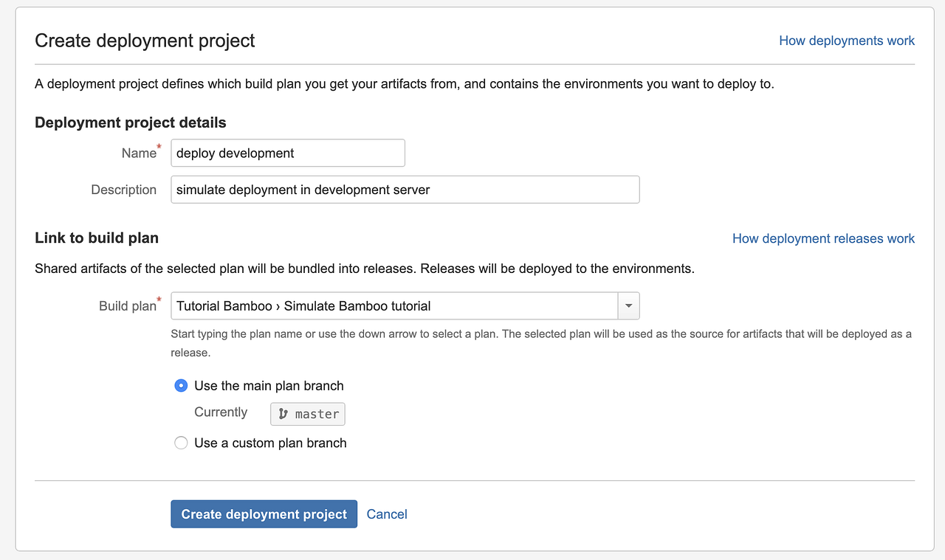
Task: Click the Cancel link
Action: click(386, 514)
